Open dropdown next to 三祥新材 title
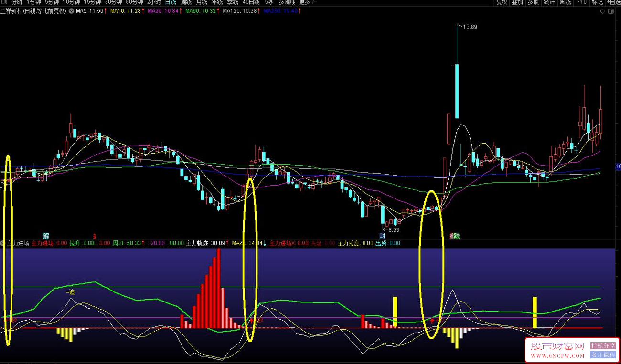621x364 pixels. point(71,11)
